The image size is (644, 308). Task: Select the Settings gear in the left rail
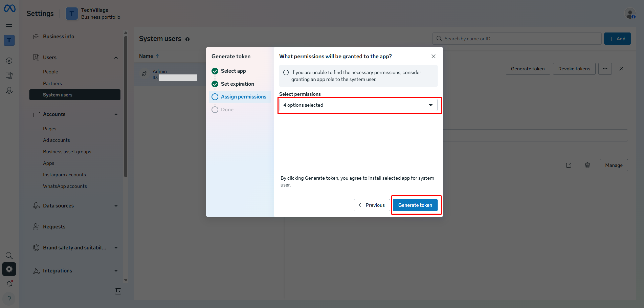pos(9,269)
